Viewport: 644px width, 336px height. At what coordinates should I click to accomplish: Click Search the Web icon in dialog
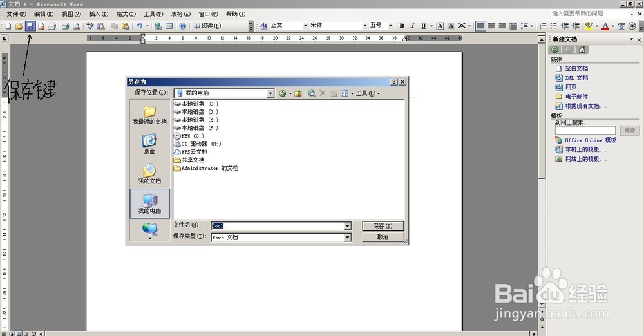[x=312, y=93]
